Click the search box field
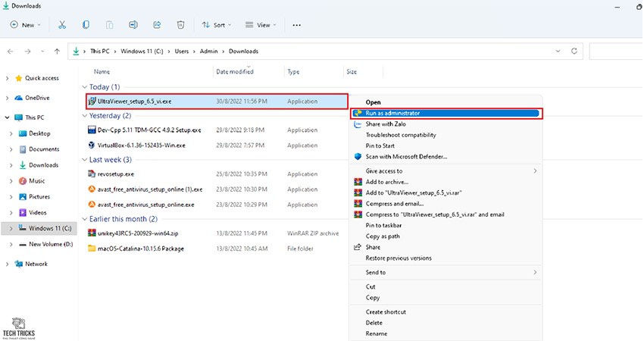The width and height of the screenshot is (644, 341). click(616, 52)
